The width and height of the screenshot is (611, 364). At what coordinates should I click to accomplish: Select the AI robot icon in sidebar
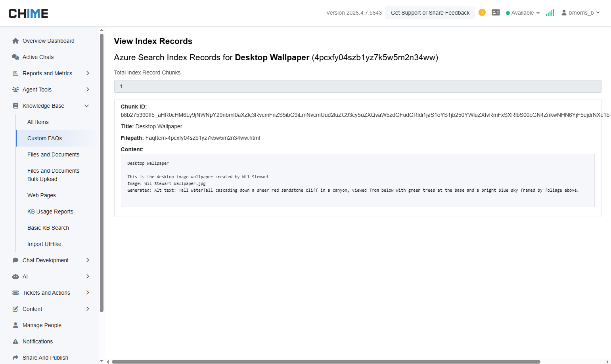[15, 276]
